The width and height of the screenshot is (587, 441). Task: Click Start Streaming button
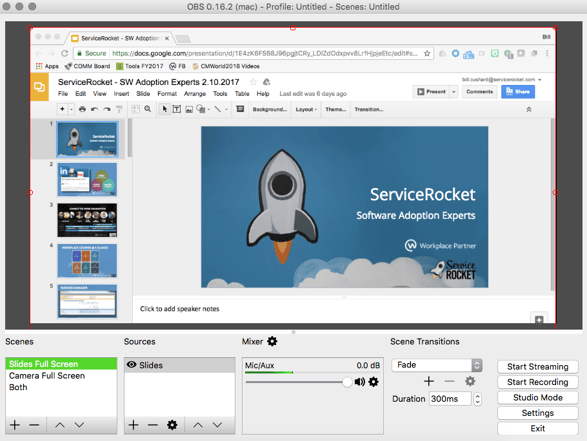tap(538, 367)
